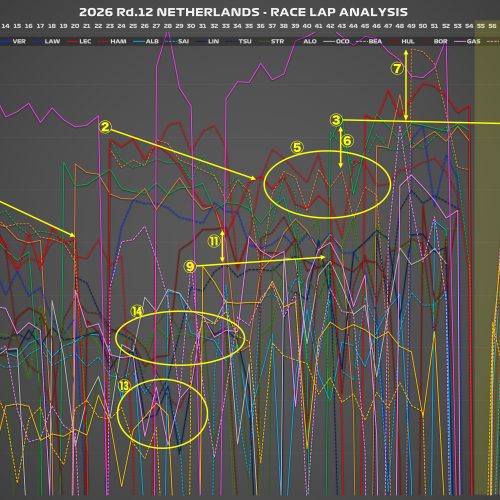This screenshot has height=500, width=500.
Task: Select annotation marker number 3
Action: [x=336, y=120]
